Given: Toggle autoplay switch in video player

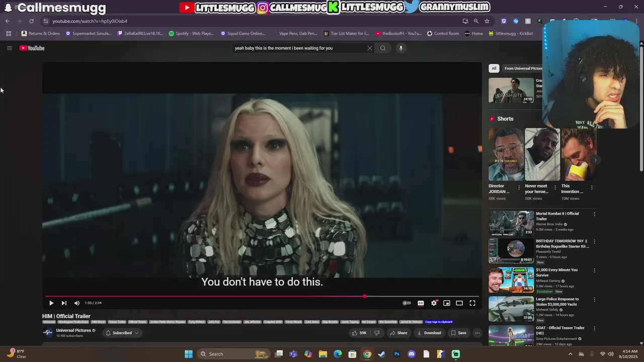Looking at the screenshot, I should coord(407,303).
